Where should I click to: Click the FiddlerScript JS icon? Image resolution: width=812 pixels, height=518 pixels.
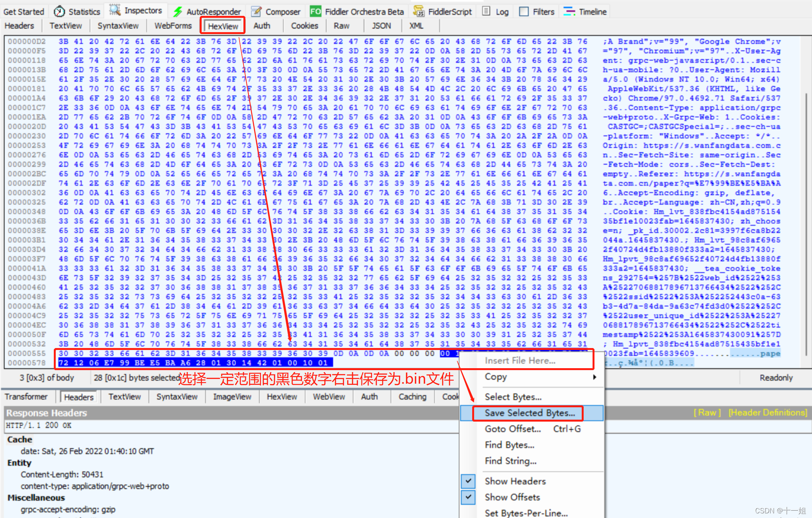[x=418, y=12]
